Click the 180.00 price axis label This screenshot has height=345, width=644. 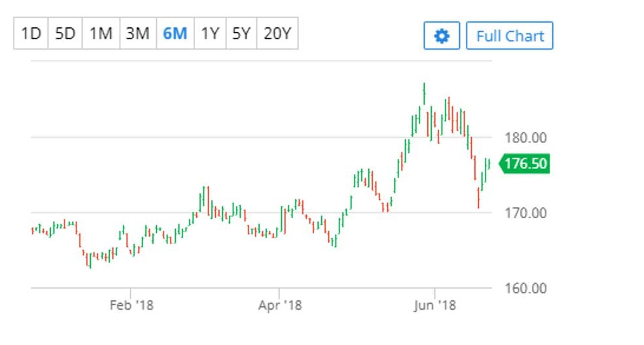pyautogui.click(x=525, y=138)
